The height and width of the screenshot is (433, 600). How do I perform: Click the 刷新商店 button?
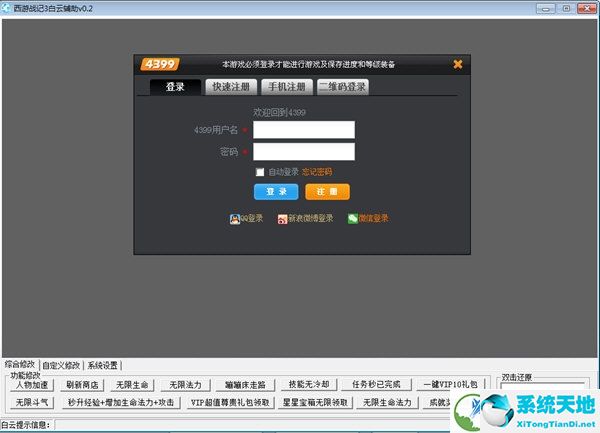pyautogui.click(x=82, y=385)
